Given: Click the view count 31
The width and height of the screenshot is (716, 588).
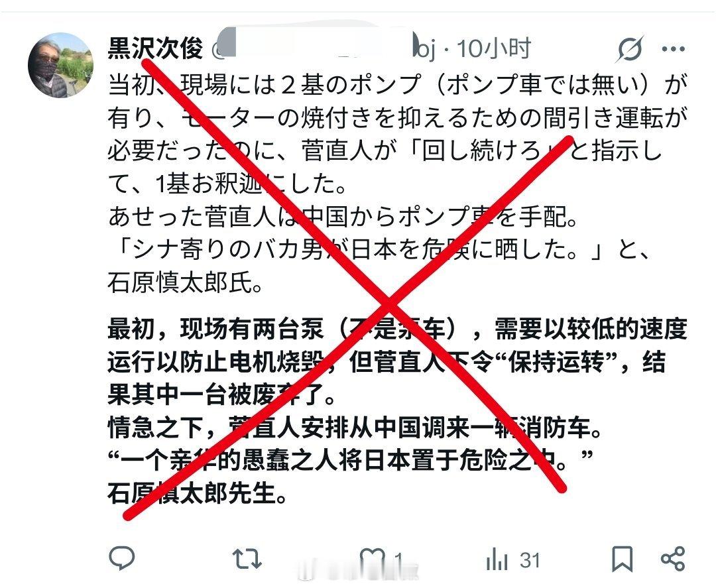Looking at the screenshot, I should click(530, 560).
